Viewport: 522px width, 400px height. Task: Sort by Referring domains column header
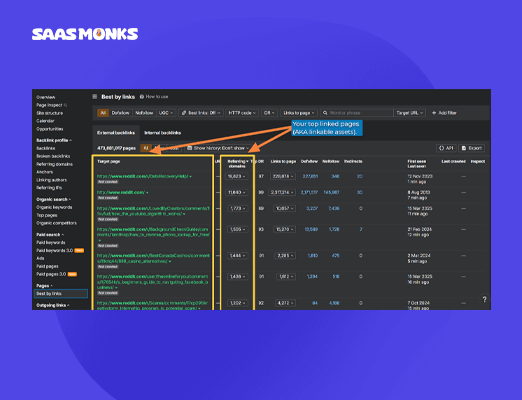[x=237, y=164]
